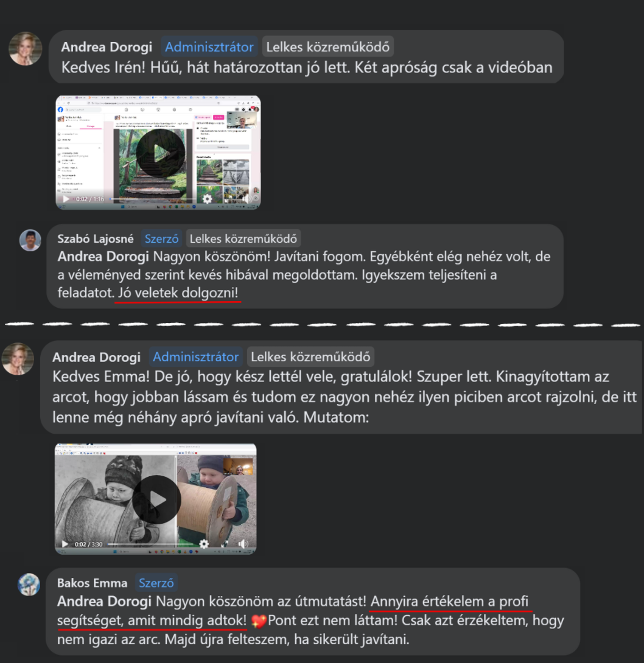Open Bakos Emma's avatar
644x663 pixels.
(29, 585)
